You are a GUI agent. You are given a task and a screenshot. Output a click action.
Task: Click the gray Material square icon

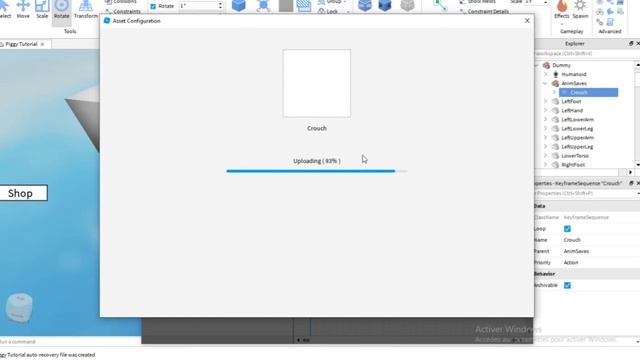coord(286,5)
